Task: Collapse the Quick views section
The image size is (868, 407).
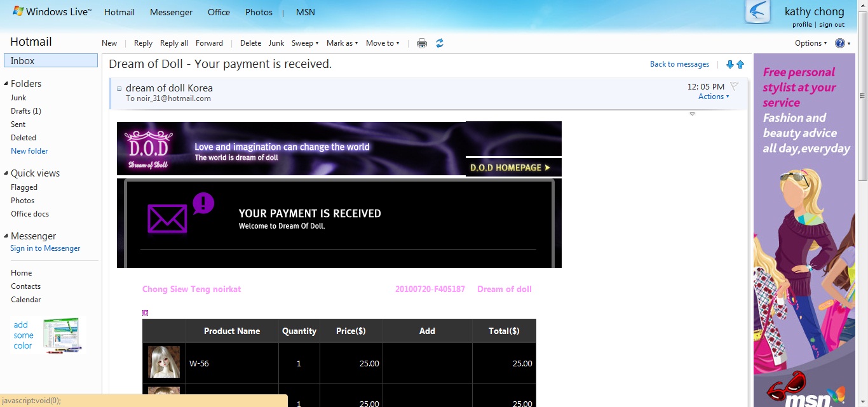Action: coord(6,173)
